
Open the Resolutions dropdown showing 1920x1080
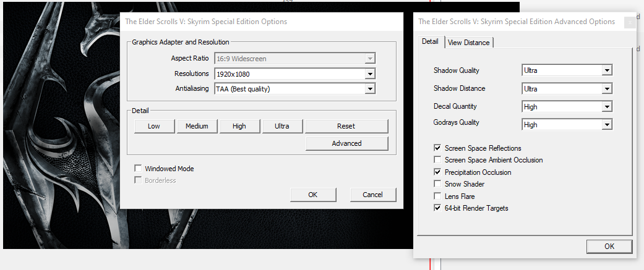(295, 74)
